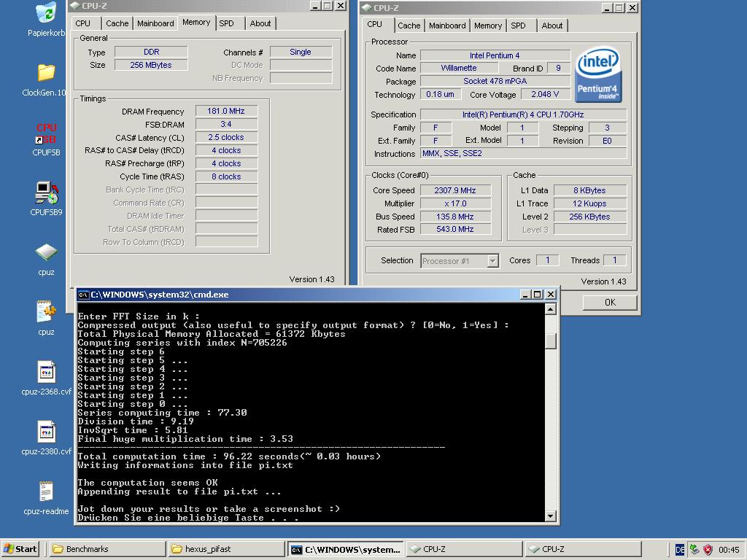747x560 pixels.
Task: Open About tab in right CPU-Z window
Action: point(552,26)
